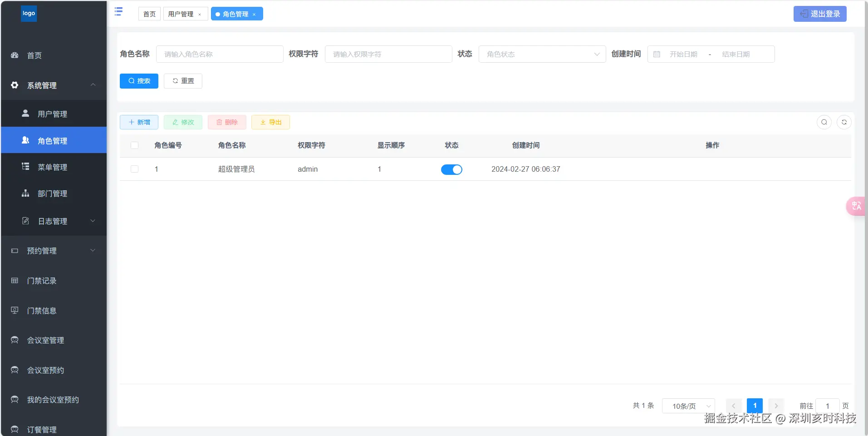Focus the 角色名称 input field
The height and width of the screenshot is (436, 868).
tap(220, 54)
